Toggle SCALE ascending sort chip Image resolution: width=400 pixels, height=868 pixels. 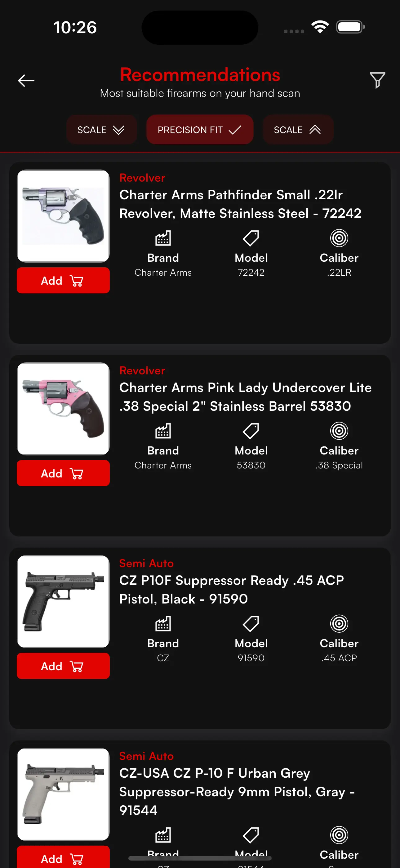tap(298, 130)
